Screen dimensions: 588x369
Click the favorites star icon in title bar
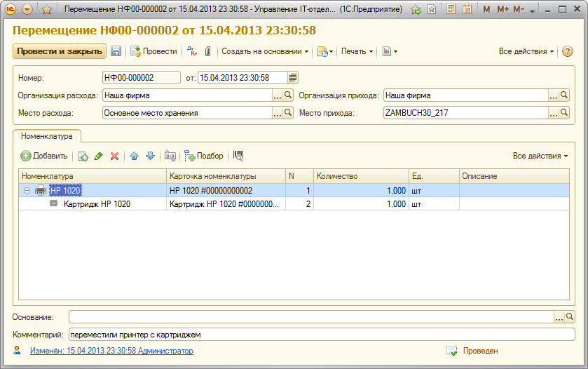(47, 9)
